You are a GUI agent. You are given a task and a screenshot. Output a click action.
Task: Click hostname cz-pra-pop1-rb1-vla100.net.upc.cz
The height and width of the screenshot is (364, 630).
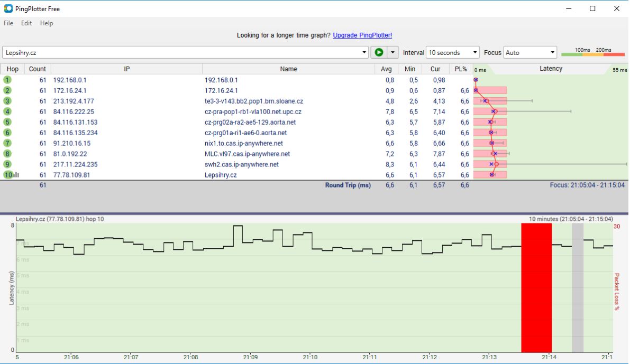(x=253, y=111)
